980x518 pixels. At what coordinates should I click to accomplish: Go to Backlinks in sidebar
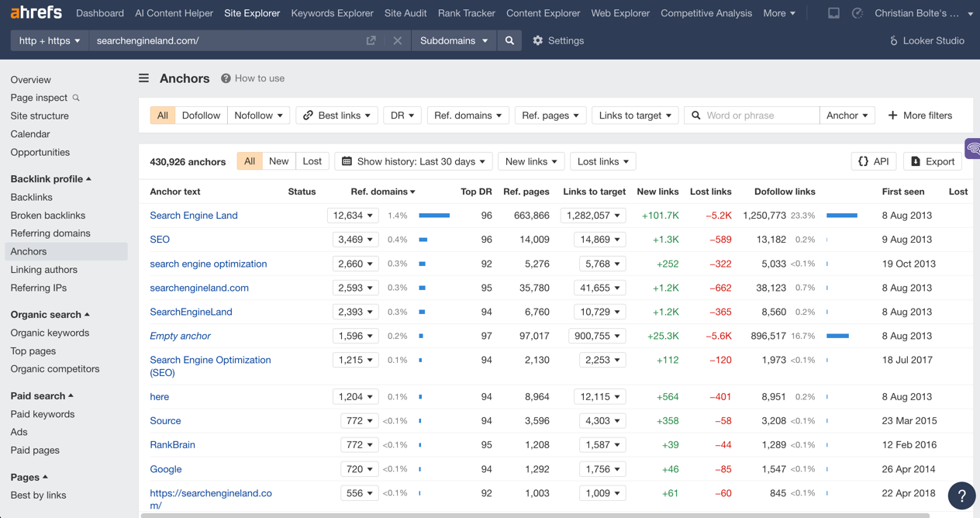pos(31,197)
